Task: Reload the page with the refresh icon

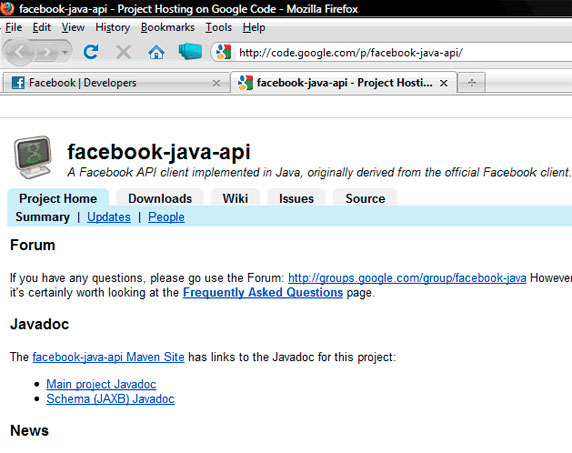Action: point(90,52)
